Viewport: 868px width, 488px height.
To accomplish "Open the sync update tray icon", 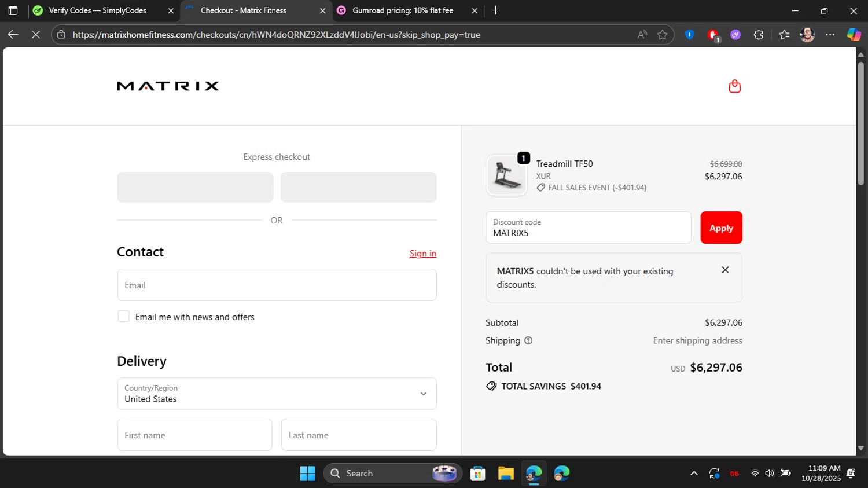I will click(714, 474).
